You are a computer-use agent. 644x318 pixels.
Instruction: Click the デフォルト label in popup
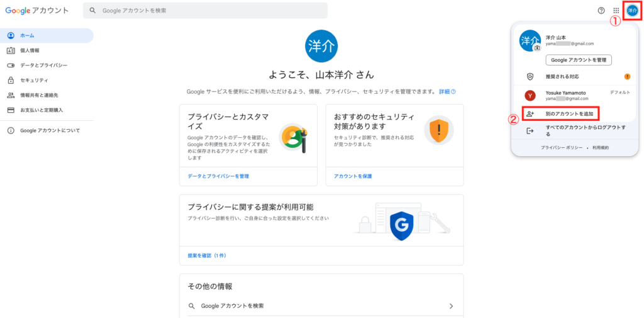tap(620, 93)
